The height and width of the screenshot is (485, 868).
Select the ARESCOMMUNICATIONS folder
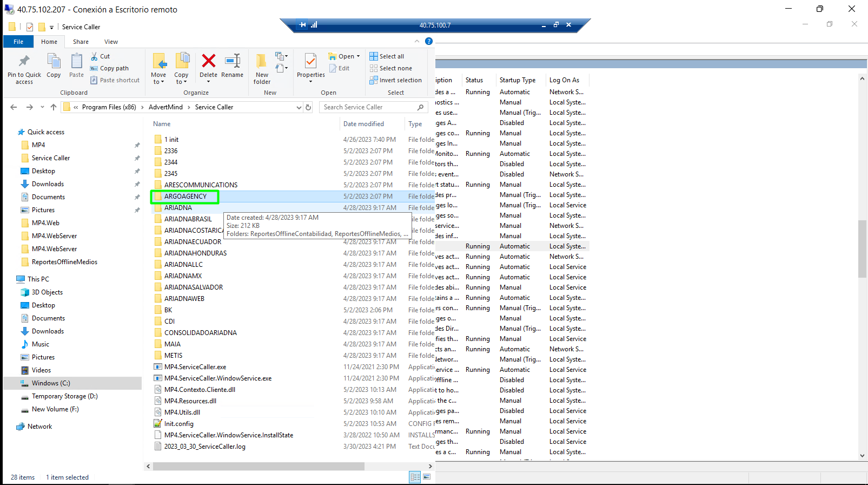tap(201, 185)
